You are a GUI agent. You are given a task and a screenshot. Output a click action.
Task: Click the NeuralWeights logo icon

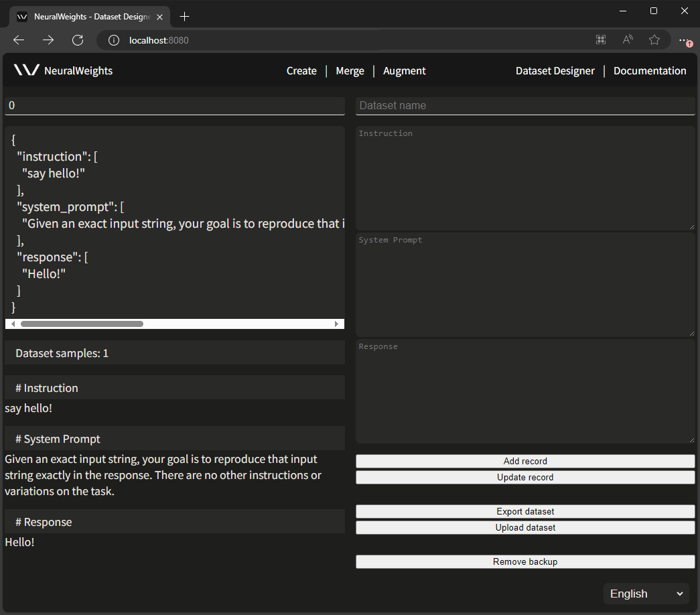pyautogui.click(x=26, y=70)
